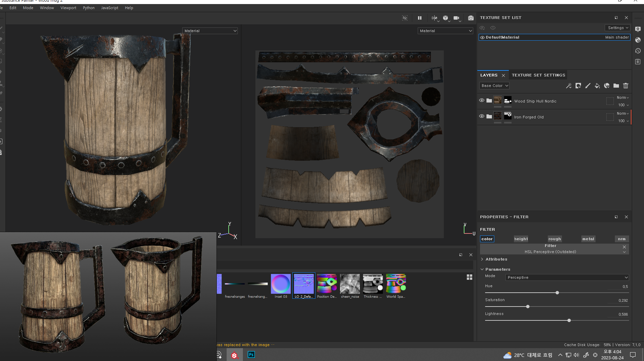This screenshot has width=644, height=361.
Task: Pause the engine with the pause icon
Action: tap(420, 18)
